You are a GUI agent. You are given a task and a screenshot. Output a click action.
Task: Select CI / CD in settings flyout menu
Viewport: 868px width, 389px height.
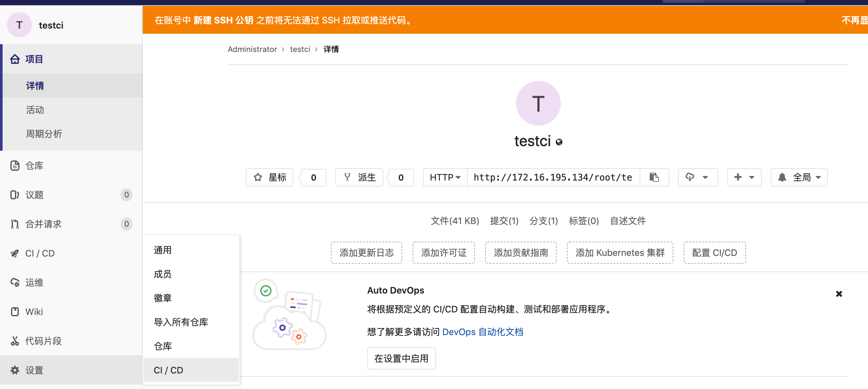(x=168, y=370)
